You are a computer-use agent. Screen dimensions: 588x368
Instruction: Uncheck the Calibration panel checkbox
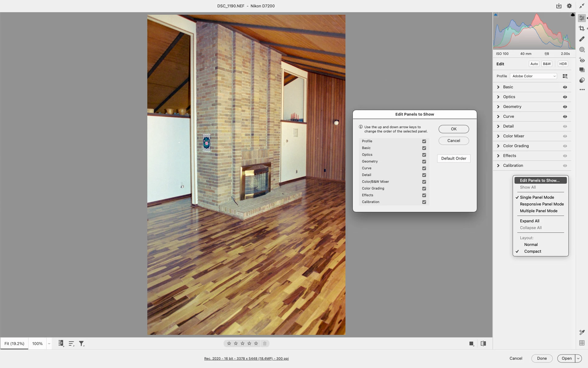point(424,202)
